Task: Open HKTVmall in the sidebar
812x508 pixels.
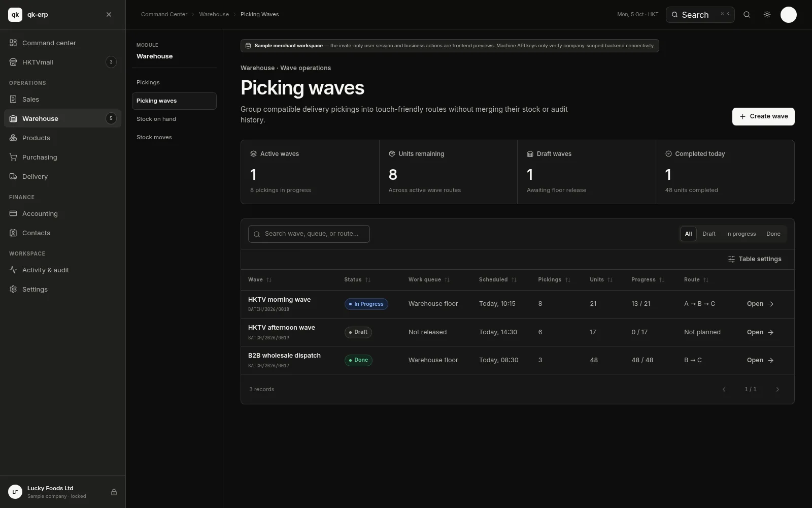Action: [x=63, y=62]
